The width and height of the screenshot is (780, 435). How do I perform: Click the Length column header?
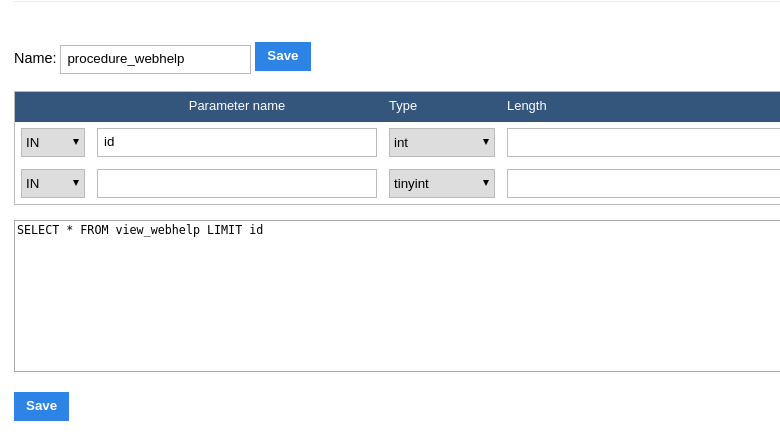tap(526, 106)
